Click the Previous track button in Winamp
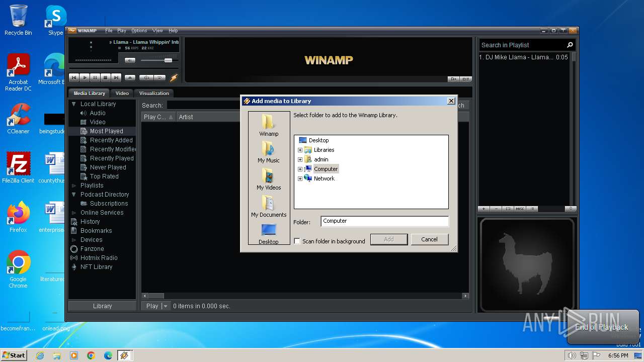Image resolution: width=644 pixels, height=362 pixels. point(74,78)
